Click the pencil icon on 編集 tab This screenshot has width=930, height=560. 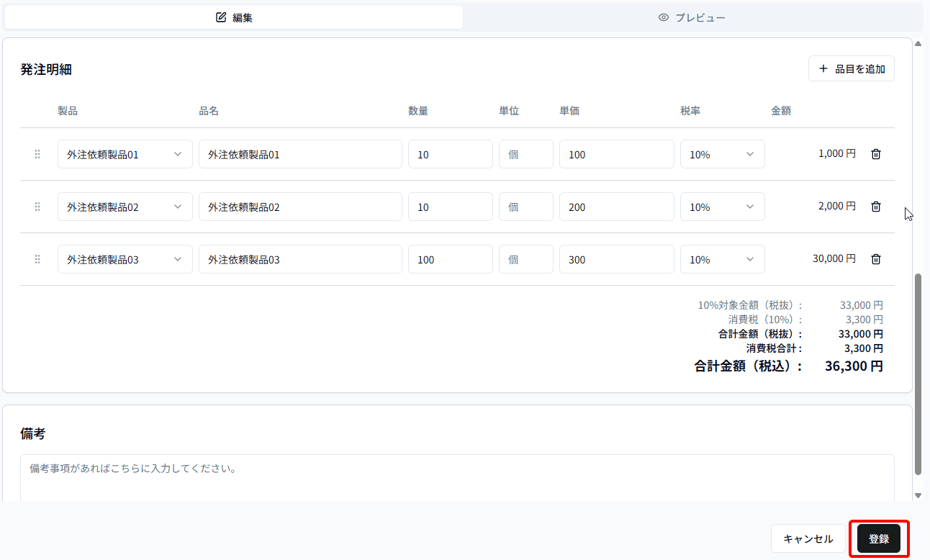222,17
